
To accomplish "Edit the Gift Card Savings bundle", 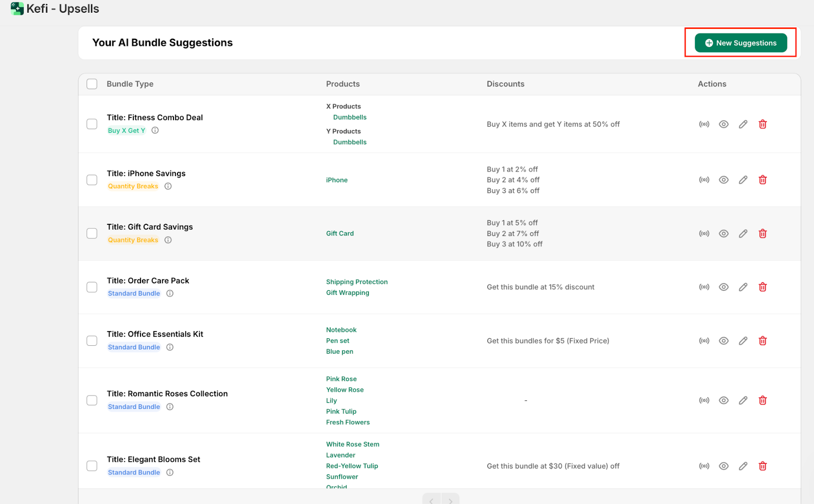I will [x=743, y=233].
